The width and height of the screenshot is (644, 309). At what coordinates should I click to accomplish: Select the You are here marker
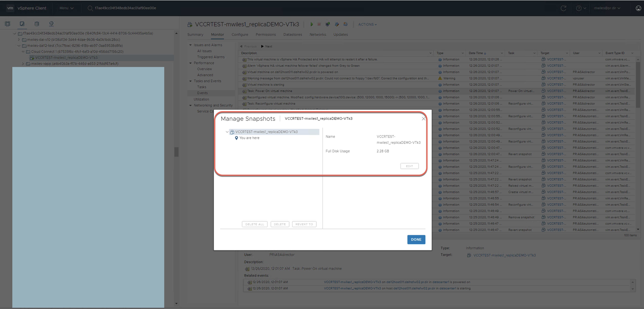[x=249, y=138]
